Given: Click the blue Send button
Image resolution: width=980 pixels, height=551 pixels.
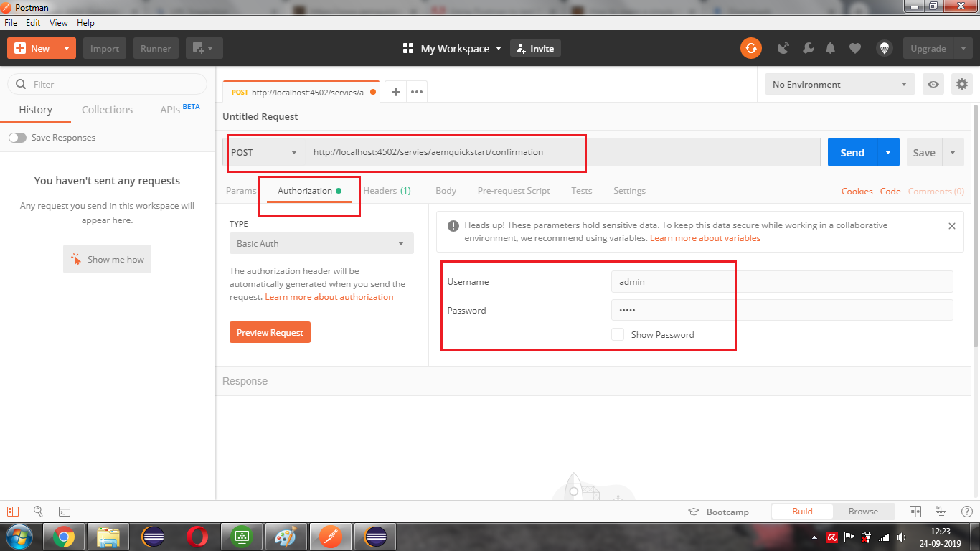Looking at the screenshot, I should point(852,152).
